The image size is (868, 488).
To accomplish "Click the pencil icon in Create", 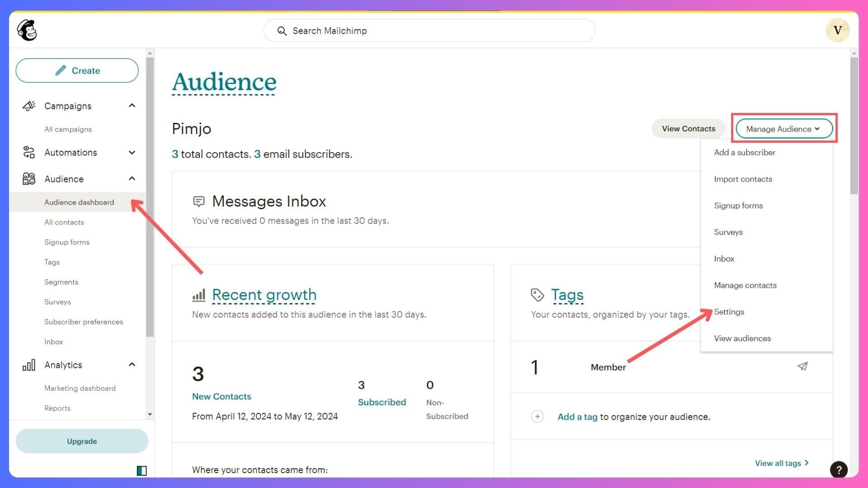I will pyautogui.click(x=61, y=70).
